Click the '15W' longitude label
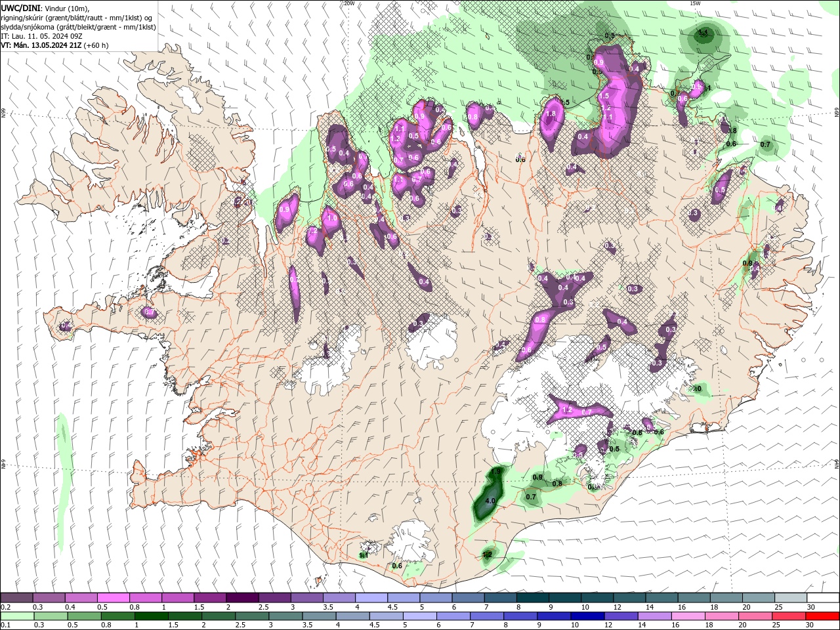The image size is (840, 630). coord(694,3)
